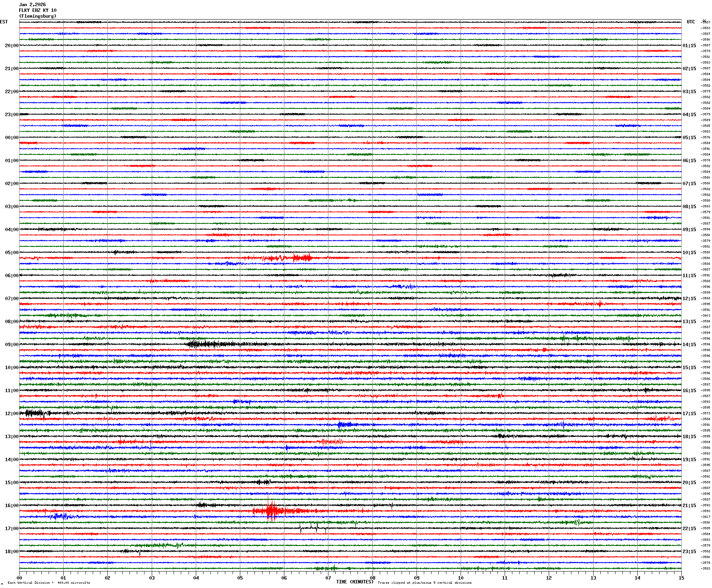The image size is (712, 588).
Task: Click minute 08 on the bottom time axis
Action: [372, 578]
